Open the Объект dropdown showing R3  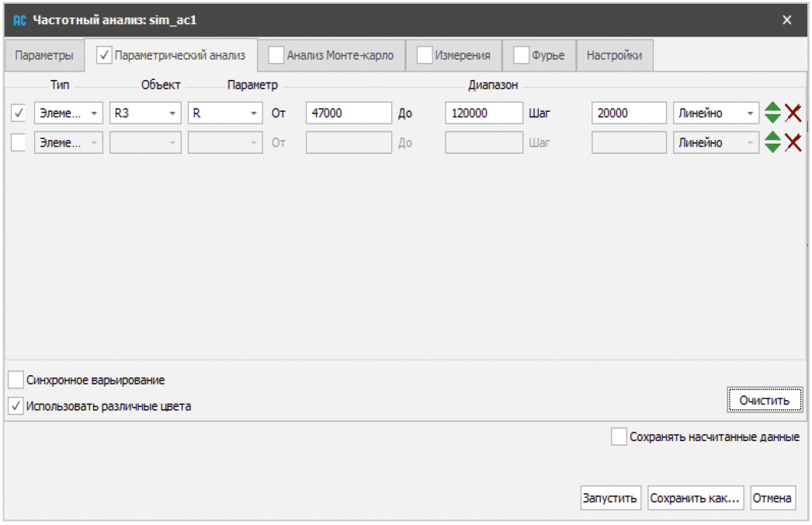coord(145,113)
